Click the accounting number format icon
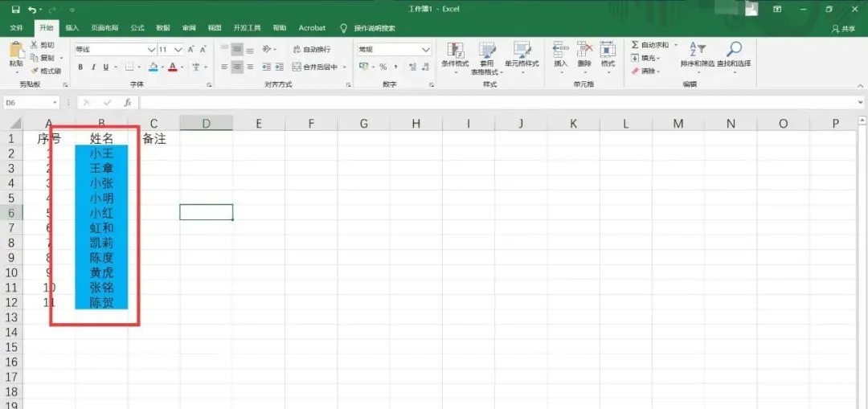868x409 pixels. (364, 67)
